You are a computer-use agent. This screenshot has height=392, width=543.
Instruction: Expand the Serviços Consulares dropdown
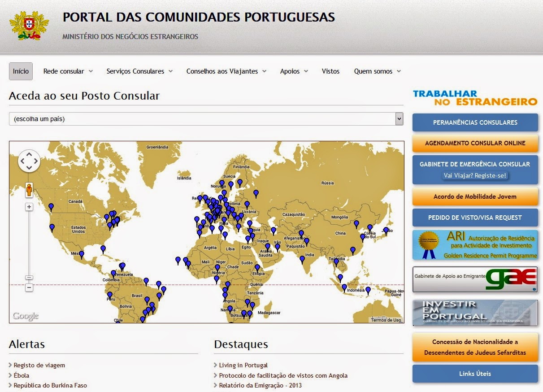tap(139, 71)
